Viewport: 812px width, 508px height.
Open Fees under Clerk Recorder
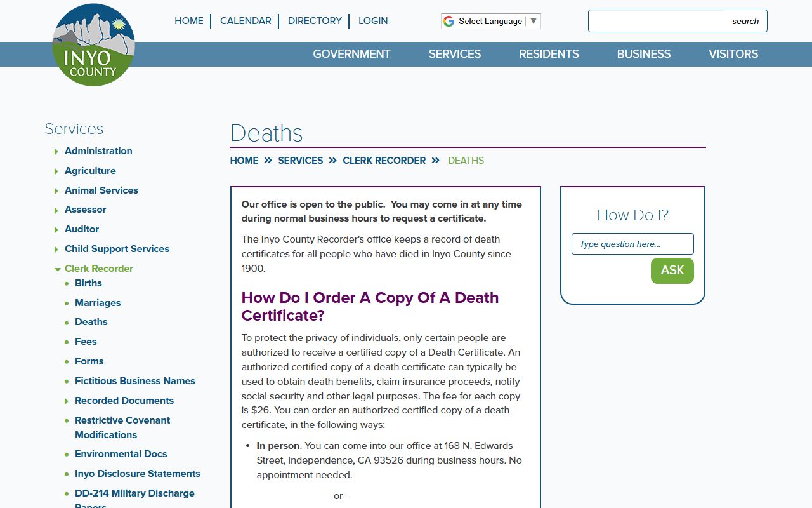click(86, 342)
